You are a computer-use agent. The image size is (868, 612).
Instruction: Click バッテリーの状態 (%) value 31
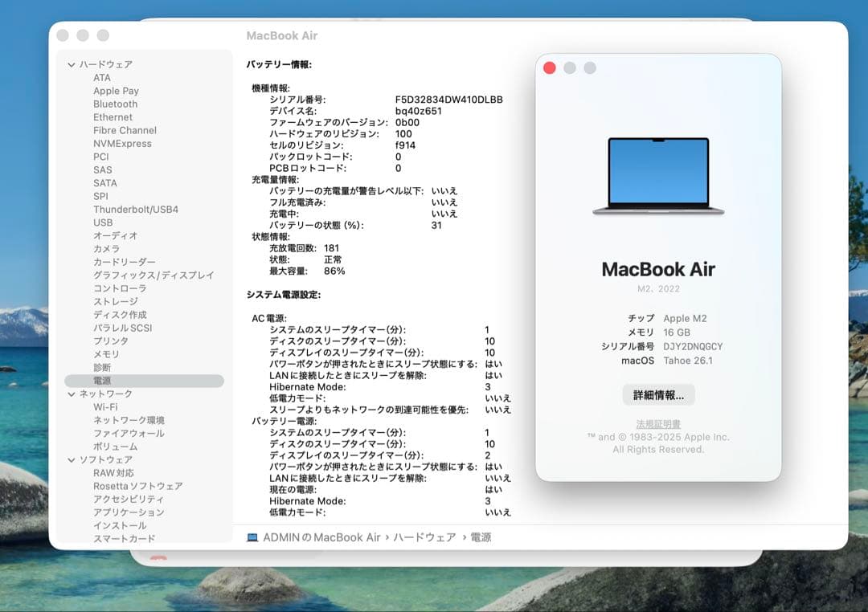point(436,225)
